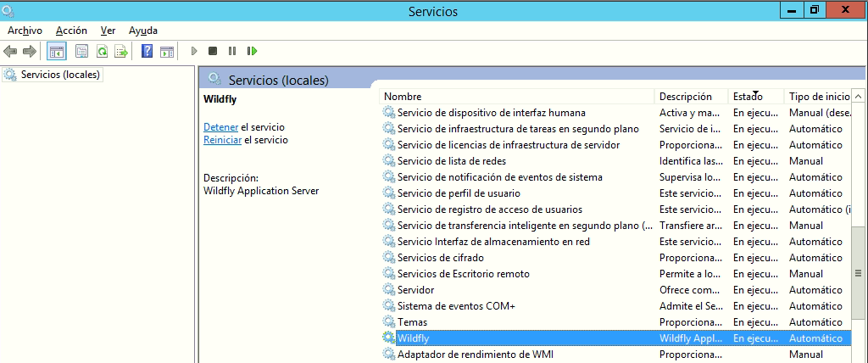Open the Properties toolbar icon
The image size is (868, 363).
coord(82,52)
